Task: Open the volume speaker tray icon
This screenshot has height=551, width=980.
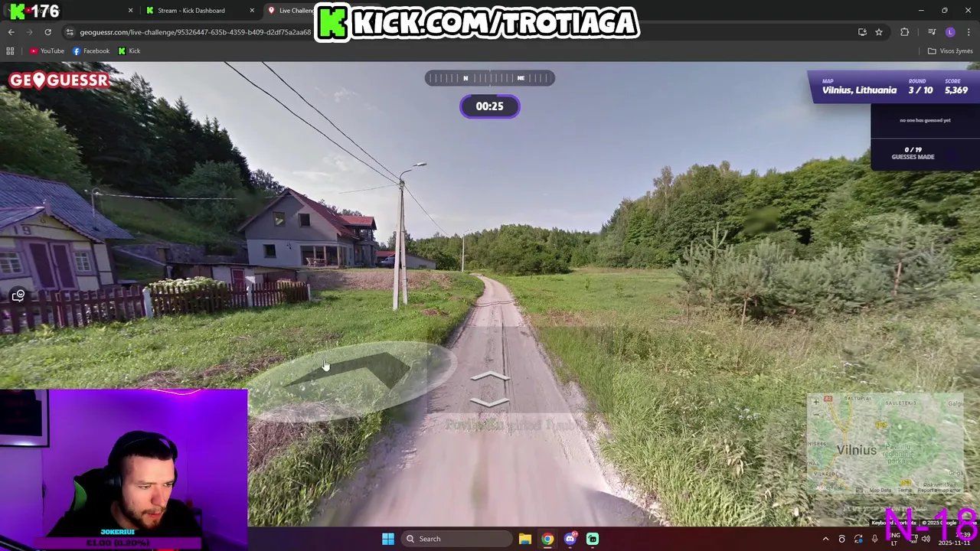Action: tap(926, 539)
